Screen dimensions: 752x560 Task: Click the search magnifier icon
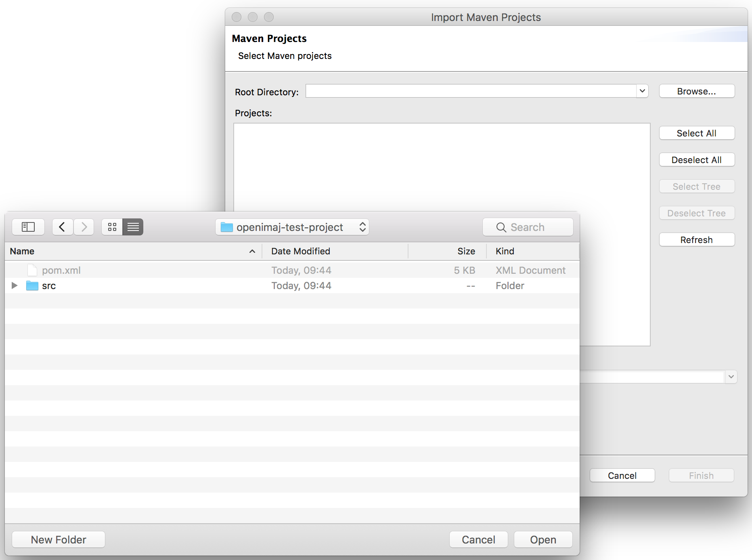501,227
